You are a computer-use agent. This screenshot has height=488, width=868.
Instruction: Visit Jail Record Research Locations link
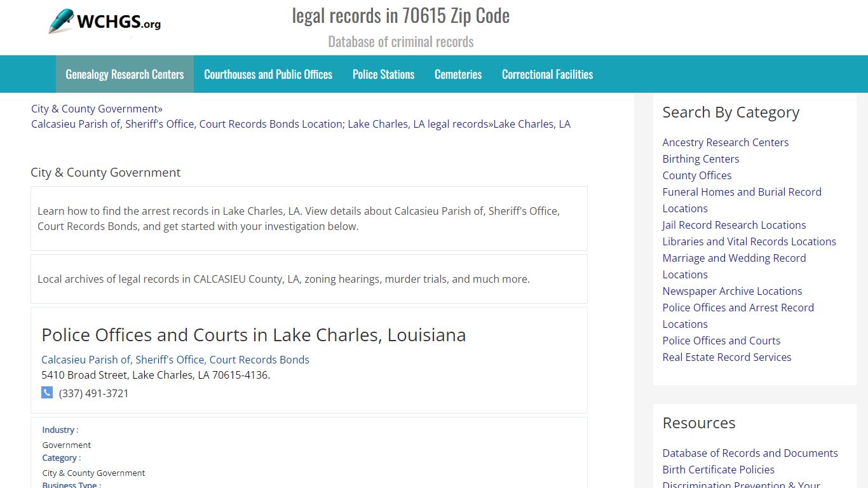(734, 225)
